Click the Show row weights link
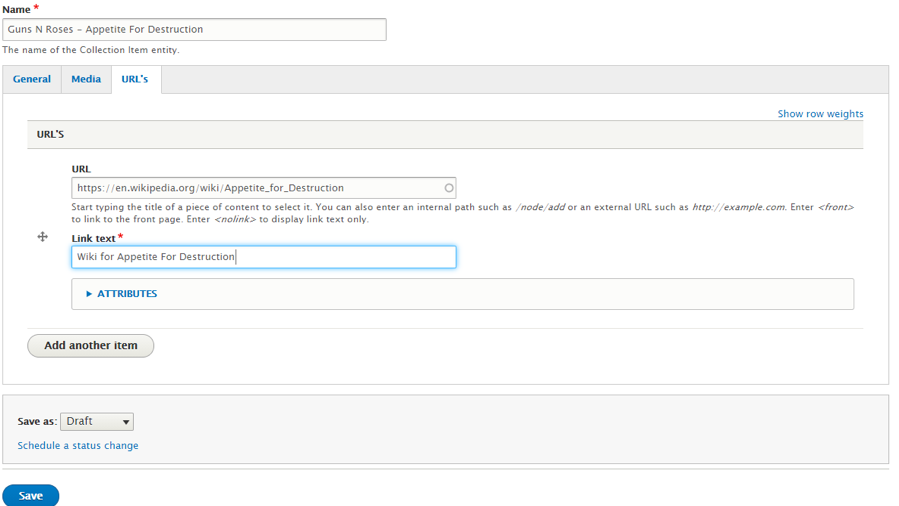 point(820,114)
